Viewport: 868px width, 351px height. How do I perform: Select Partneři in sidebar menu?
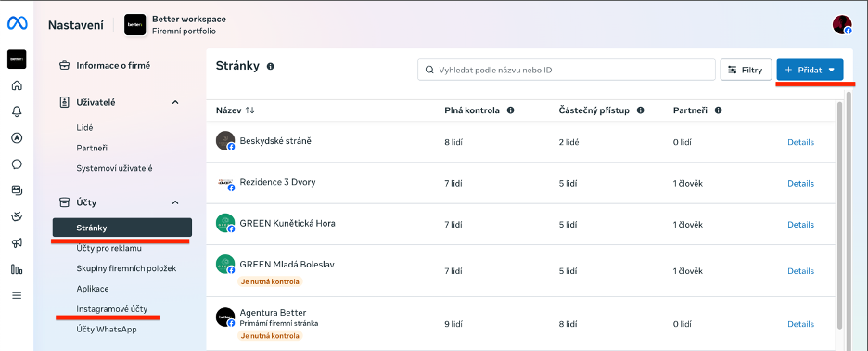coord(92,148)
